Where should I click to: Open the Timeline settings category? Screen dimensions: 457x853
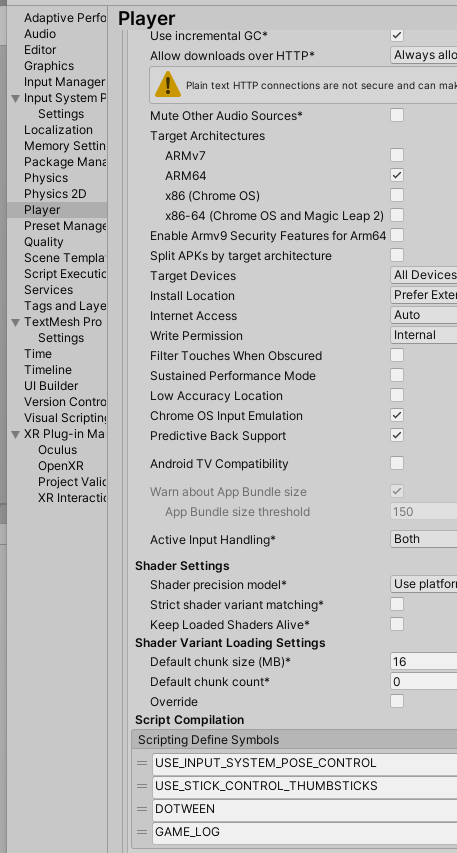point(48,370)
